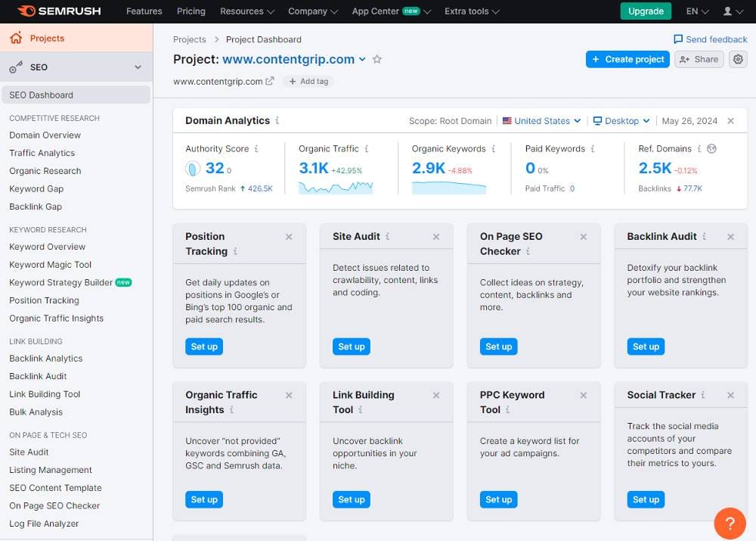
Task: Open the user profile icon top right
Action: coord(729,11)
